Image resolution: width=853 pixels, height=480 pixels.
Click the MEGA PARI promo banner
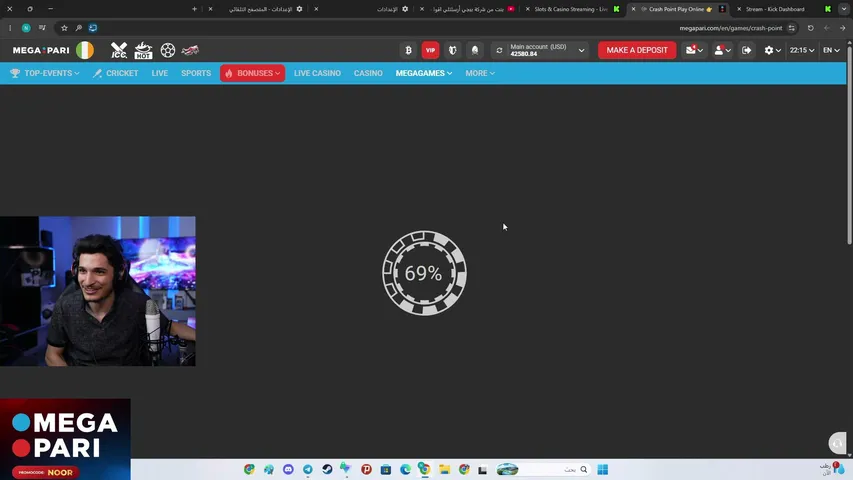pos(65,439)
